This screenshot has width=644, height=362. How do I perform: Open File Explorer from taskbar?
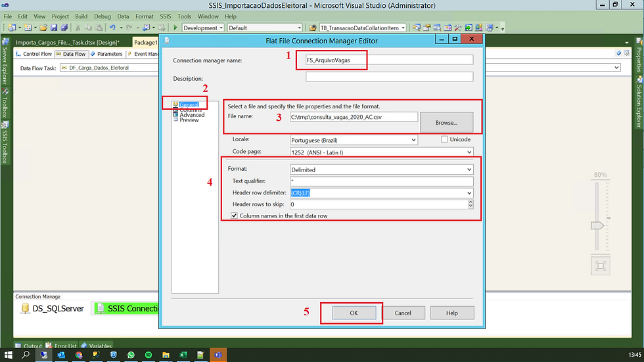(x=166, y=355)
